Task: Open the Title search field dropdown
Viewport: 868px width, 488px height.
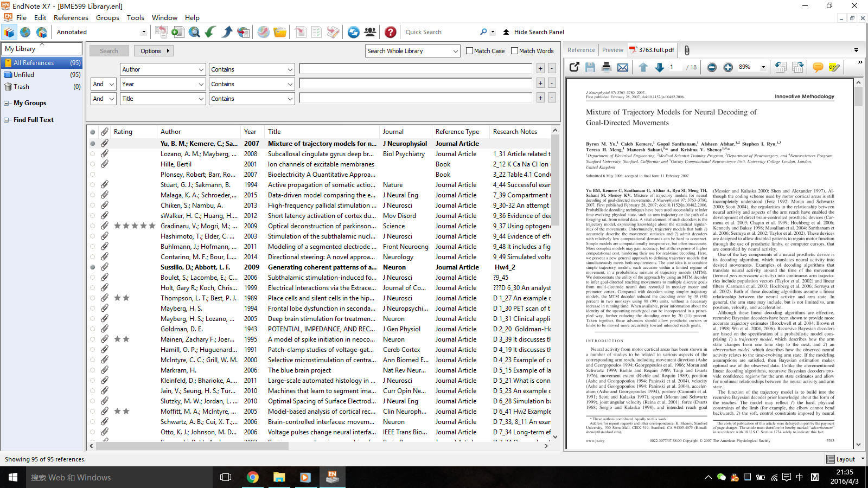Action: [x=201, y=99]
